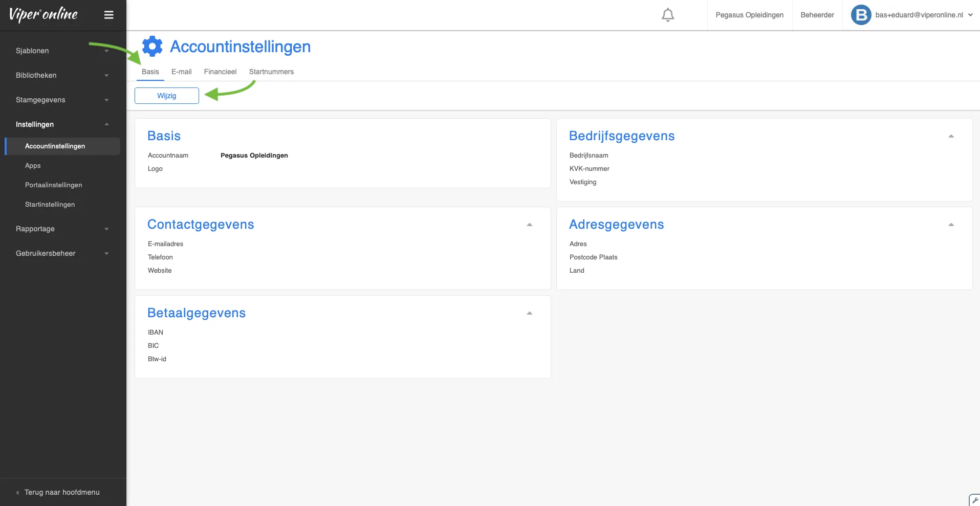The width and height of the screenshot is (980, 506).
Task: Expand the Sjablonen sidebar menu
Action: [x=62, y=51]
